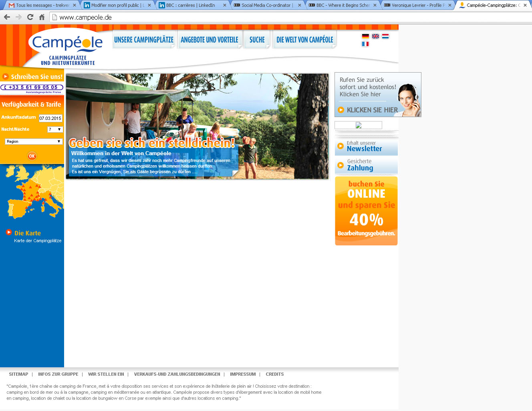
Task: Switch to English via the UK flag
Action: pyautogui.click(x=375, y=36)
